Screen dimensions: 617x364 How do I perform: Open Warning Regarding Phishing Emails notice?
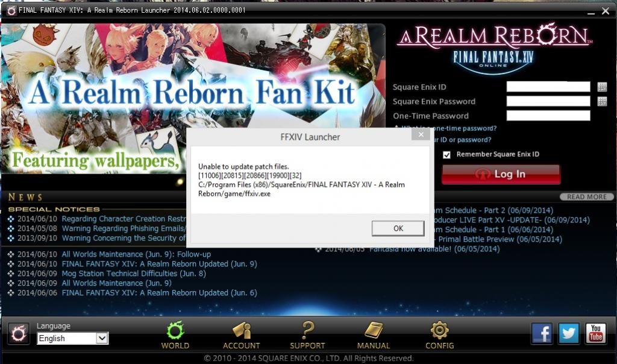coord(124,228)
